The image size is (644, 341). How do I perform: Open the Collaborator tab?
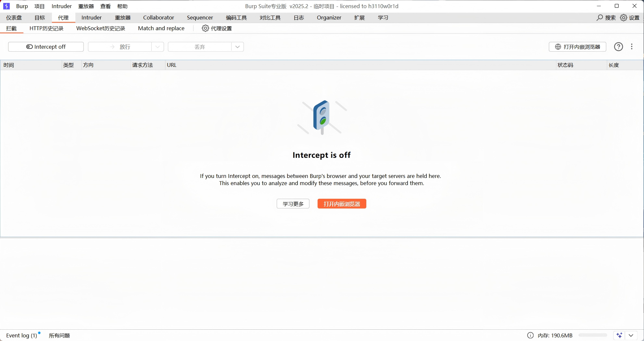(x=158, y=18)
